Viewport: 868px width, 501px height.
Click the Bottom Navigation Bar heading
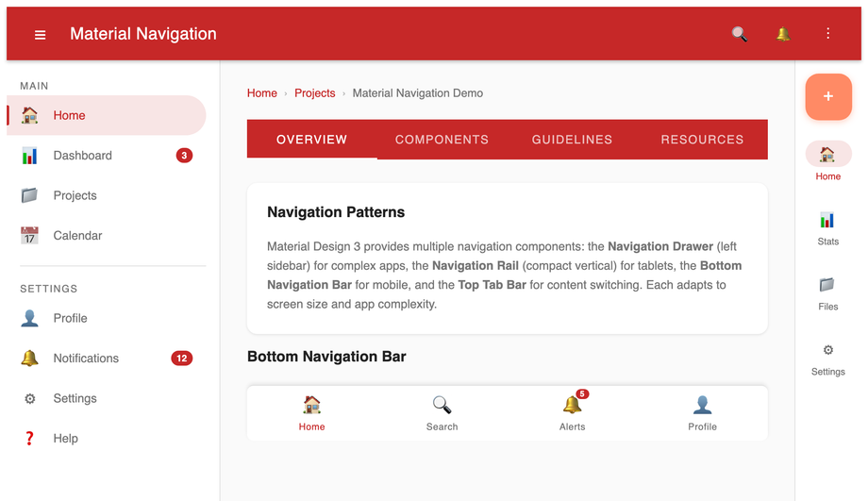(326, 357)
